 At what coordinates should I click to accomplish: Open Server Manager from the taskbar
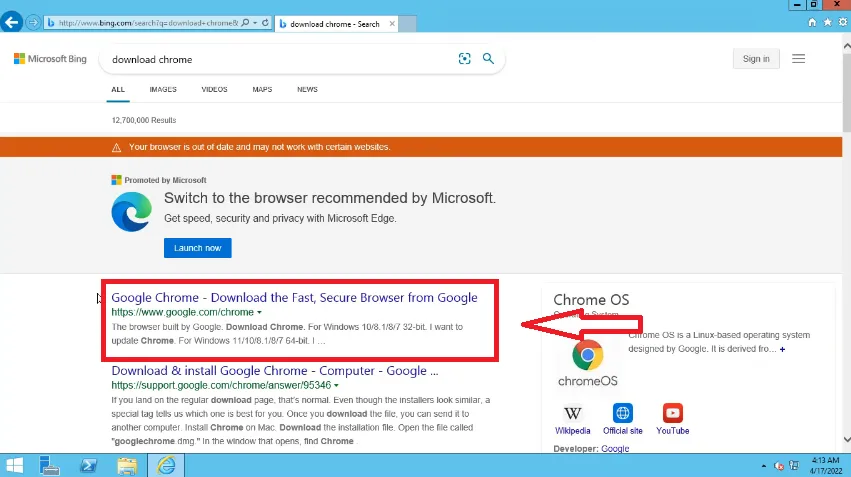point(49,466)
